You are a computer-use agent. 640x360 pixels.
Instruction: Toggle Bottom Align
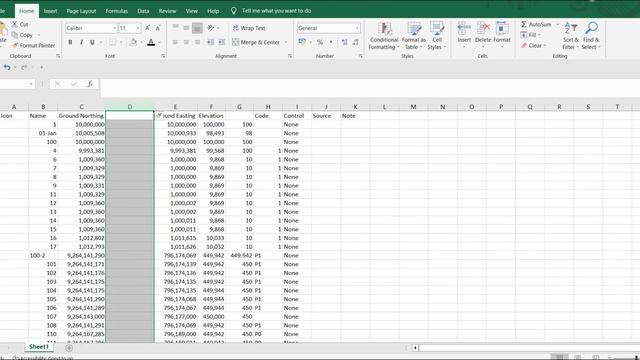click(197, 28)
